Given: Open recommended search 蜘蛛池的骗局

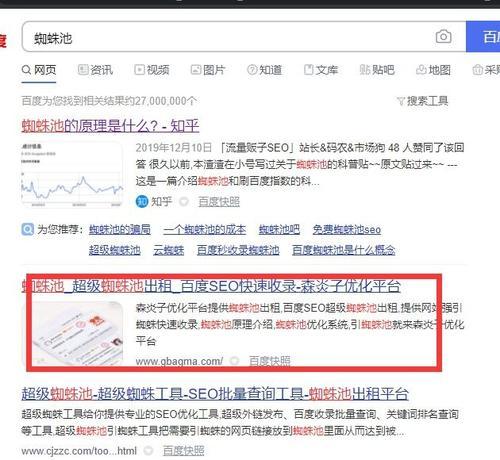Looking at the screenshot, I should coord(120,229).
